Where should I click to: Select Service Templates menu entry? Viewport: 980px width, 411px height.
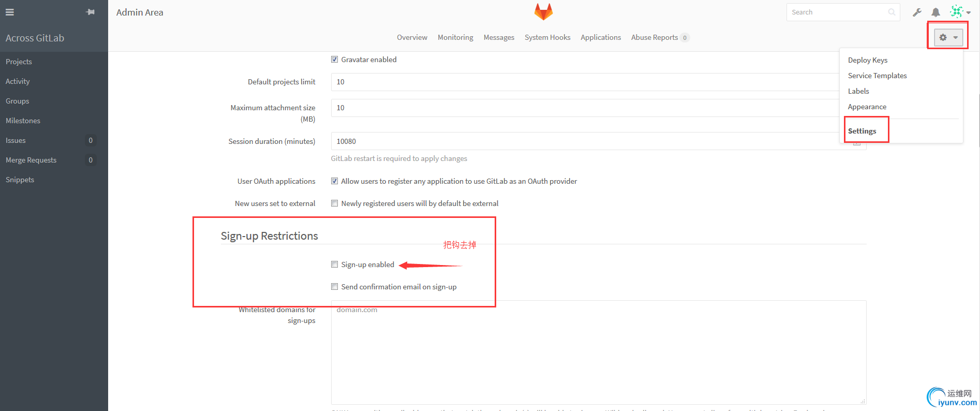[x=877, y=76]
